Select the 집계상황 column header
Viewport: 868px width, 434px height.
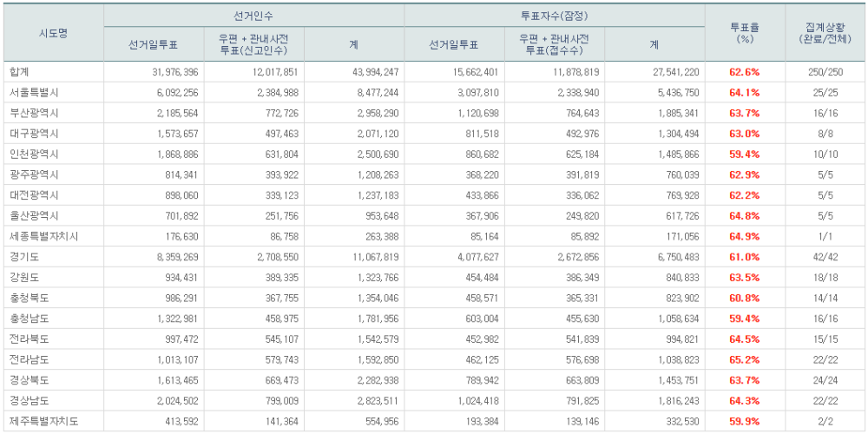[x=825, y=33]
